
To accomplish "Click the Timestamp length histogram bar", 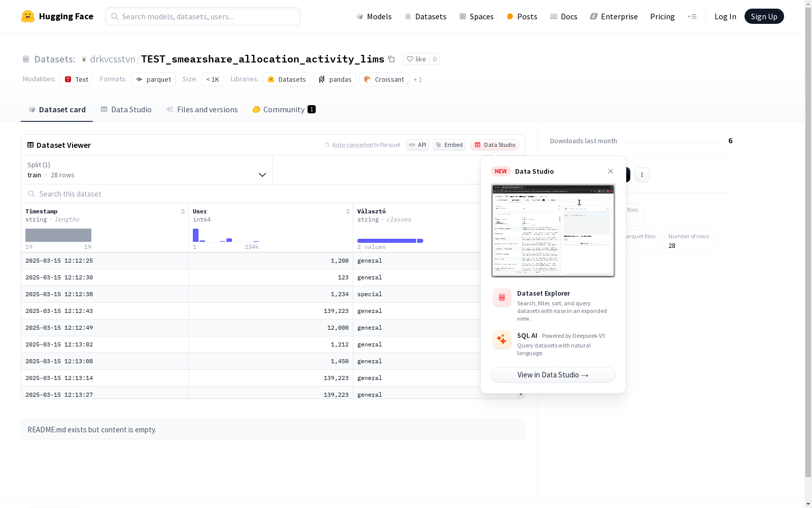I will pos(58,235).
